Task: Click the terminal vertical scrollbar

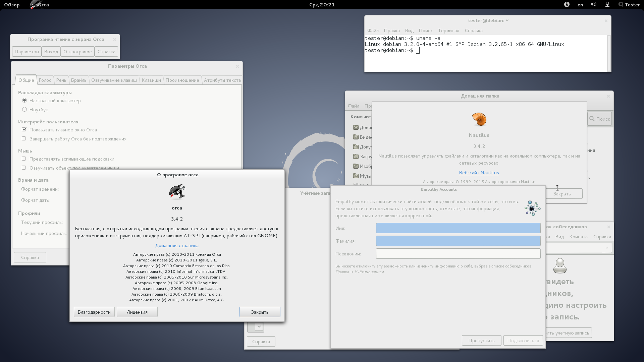Action: [609, 53]
